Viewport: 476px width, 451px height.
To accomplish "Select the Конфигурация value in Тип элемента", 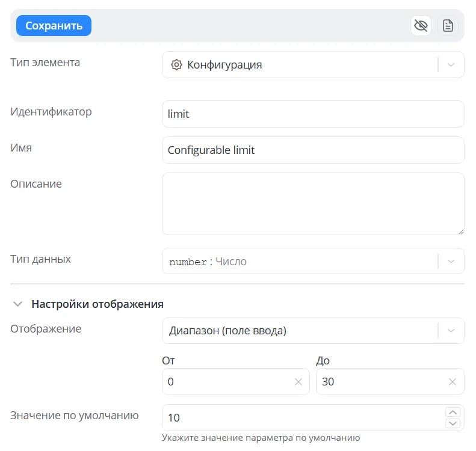I will click(x=224, y=64).
